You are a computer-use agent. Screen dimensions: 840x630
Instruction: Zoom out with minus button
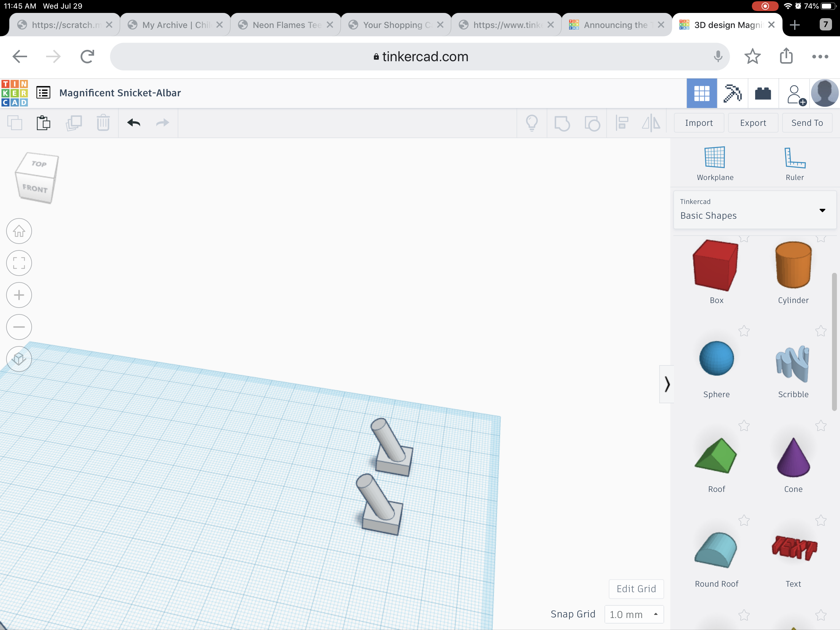pyautogui.click(x=19, y=327)
